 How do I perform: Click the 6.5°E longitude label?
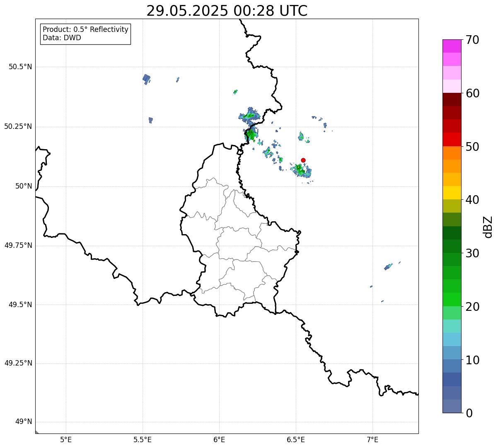click(x=296, y=439)
